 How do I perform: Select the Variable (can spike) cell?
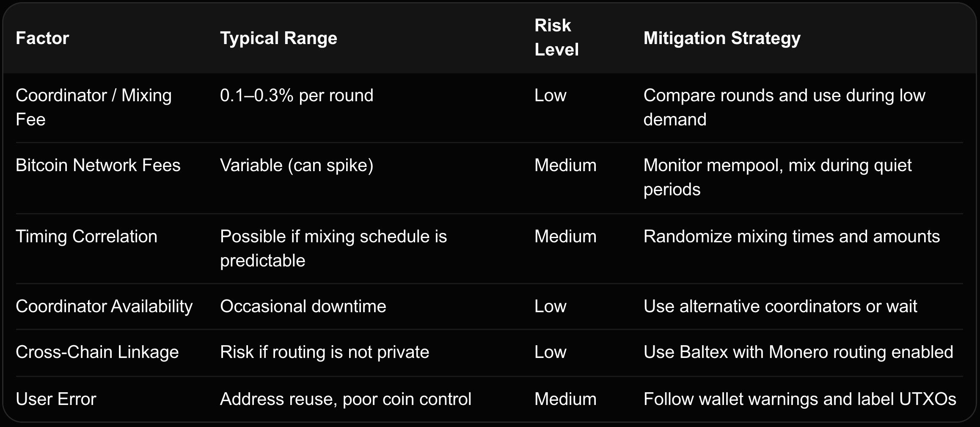(297, 165)
